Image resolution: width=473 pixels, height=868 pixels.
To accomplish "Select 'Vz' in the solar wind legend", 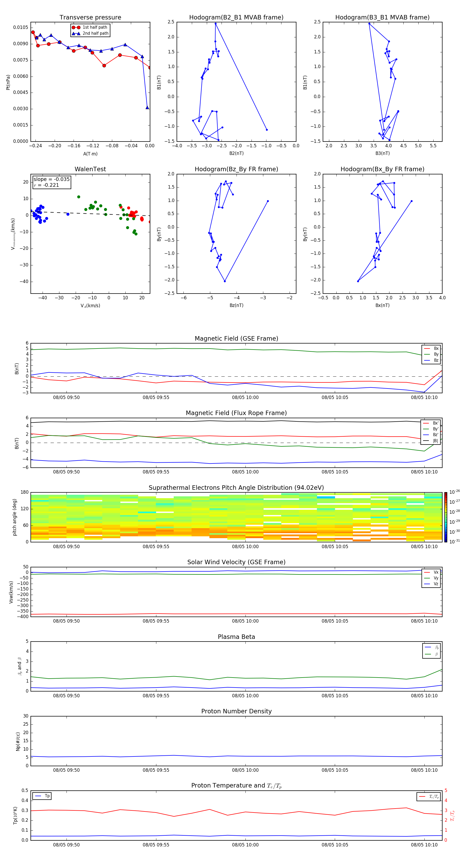I will 431,584.
